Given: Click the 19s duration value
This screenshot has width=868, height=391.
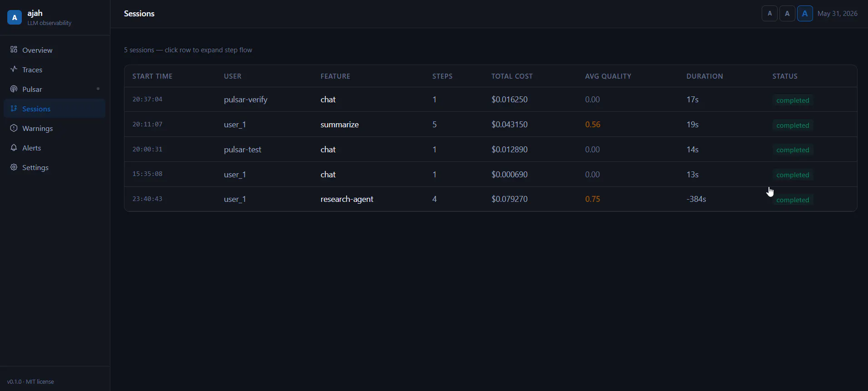Looking at the screenshot, I should coord(692,125).
